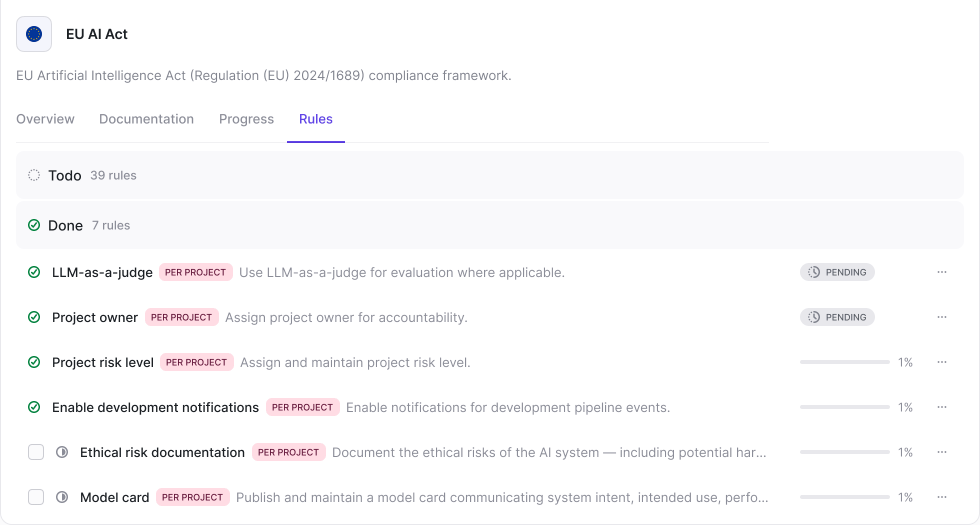Click half-circle status icon for Ethical risk documentation
980x525 pixels.
pos(62,452)
